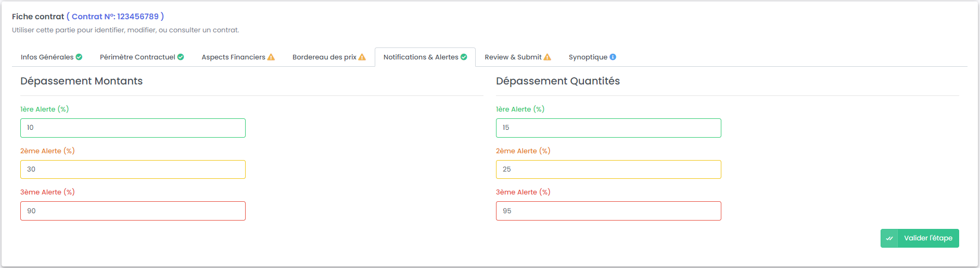
Task: Switch to Aspects Financiers tab
Action: pyautogui.click(x=233, y=57)
